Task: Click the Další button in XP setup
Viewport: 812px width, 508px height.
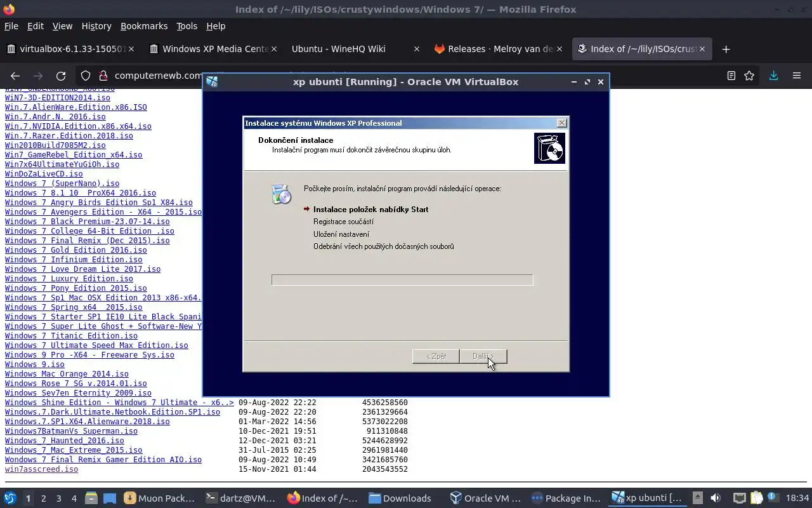Action: pyautogui.click(x=483, y=356)
